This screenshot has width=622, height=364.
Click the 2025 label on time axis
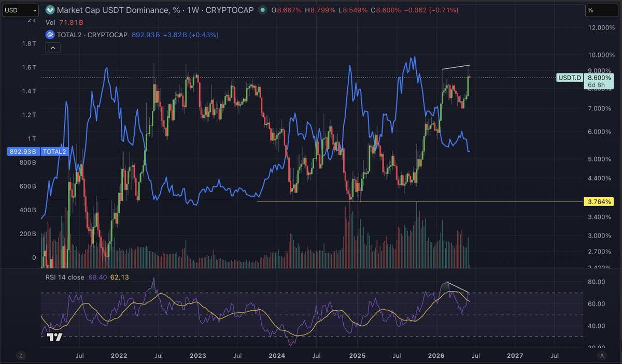[x=357, y=356]
